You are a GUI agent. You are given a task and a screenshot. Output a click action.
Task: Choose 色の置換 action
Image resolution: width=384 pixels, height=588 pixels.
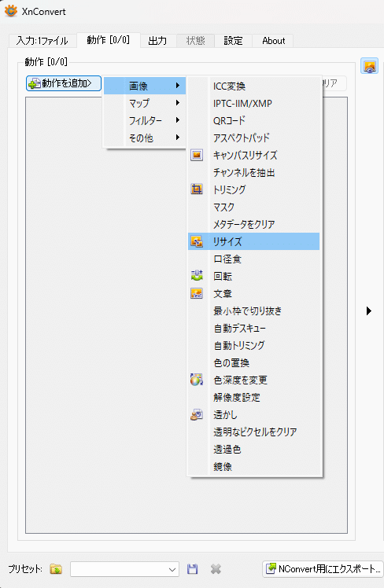click(x=253, y=362)
